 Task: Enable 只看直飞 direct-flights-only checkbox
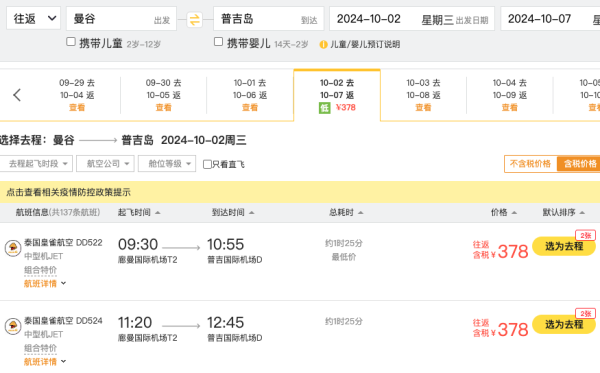pos(207,165)
